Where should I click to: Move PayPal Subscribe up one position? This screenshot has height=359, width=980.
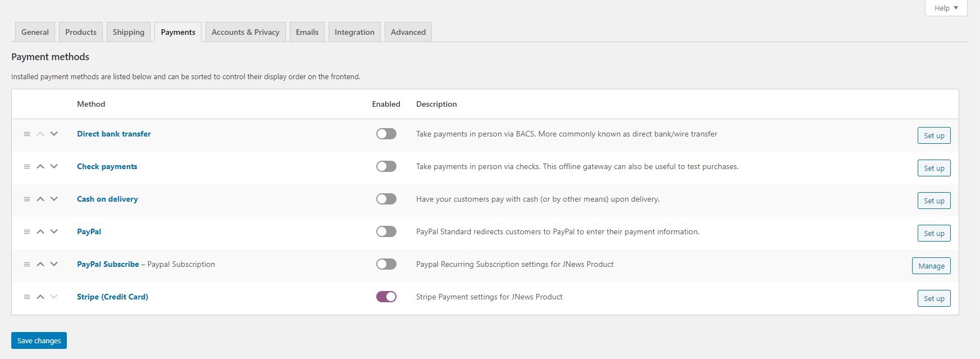[40, 265]
